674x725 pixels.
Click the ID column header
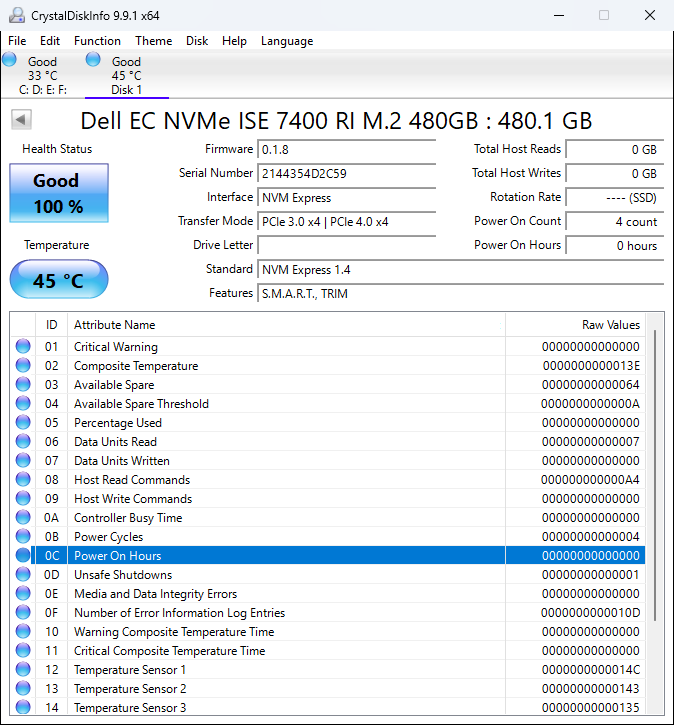click(51, 325)
